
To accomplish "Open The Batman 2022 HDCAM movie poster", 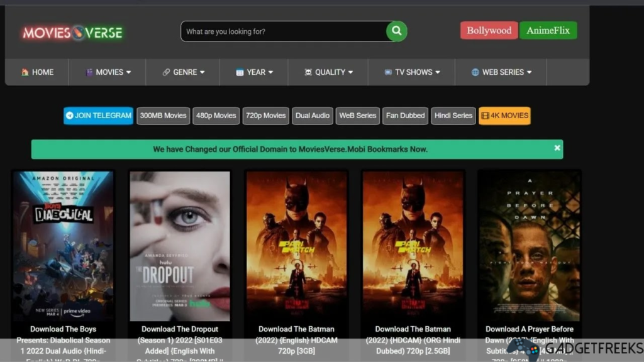I will [296, 245].
